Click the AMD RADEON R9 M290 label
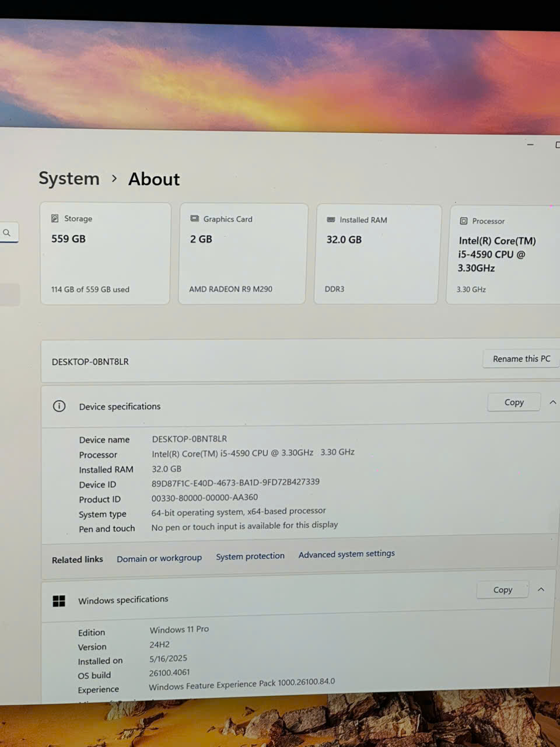Screen dimensions: 560x747 tap(230, 289)
